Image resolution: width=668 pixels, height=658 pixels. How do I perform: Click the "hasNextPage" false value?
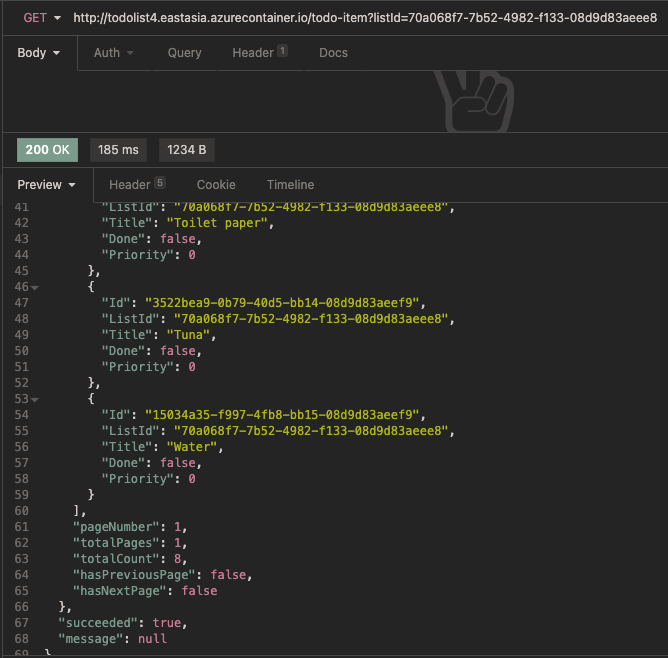199,591
